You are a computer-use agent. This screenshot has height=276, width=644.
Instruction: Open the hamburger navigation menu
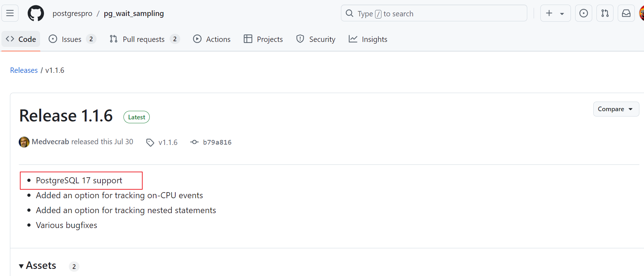10,13
